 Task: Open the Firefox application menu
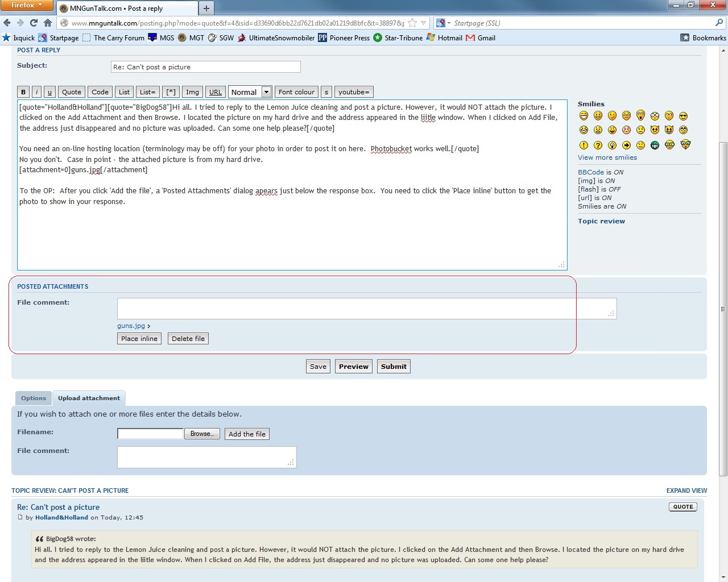pos(27,5)
